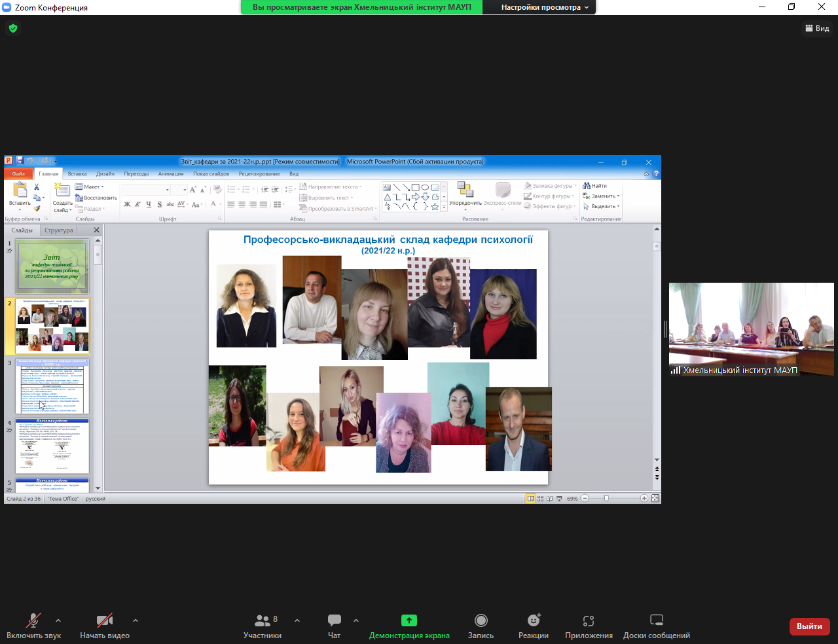This screenshot has width=838, height=644.
Task: Open the Zoom Chat panel
Action: (334, 626)
